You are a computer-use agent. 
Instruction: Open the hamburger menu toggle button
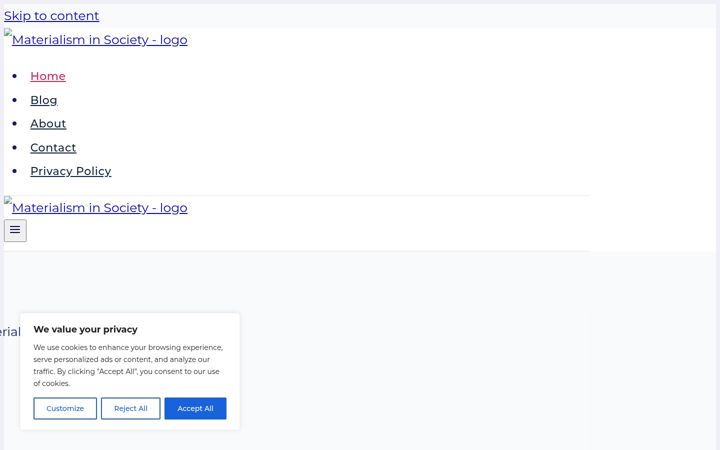point(15,230)
